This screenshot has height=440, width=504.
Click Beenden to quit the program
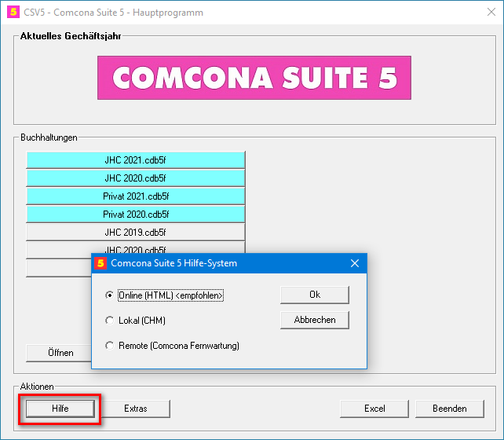click(450, 409)
